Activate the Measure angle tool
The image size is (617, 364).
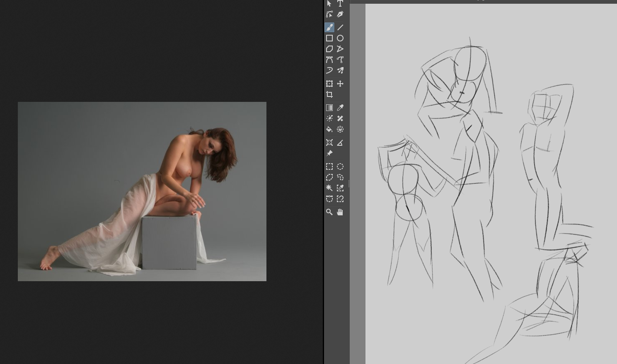(x=340, y=143)
